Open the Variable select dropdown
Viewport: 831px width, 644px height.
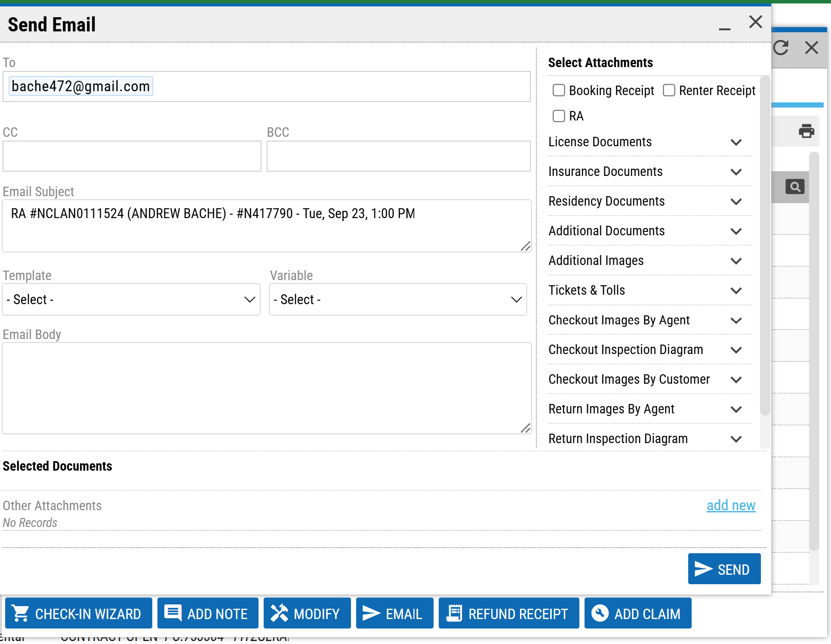(398, 299)
